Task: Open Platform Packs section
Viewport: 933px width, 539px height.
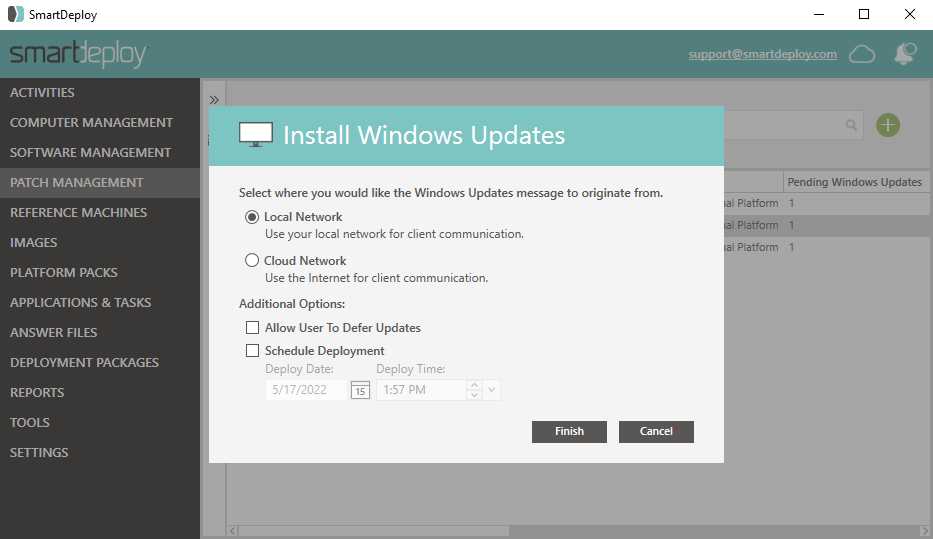Action: click(64, 272)
